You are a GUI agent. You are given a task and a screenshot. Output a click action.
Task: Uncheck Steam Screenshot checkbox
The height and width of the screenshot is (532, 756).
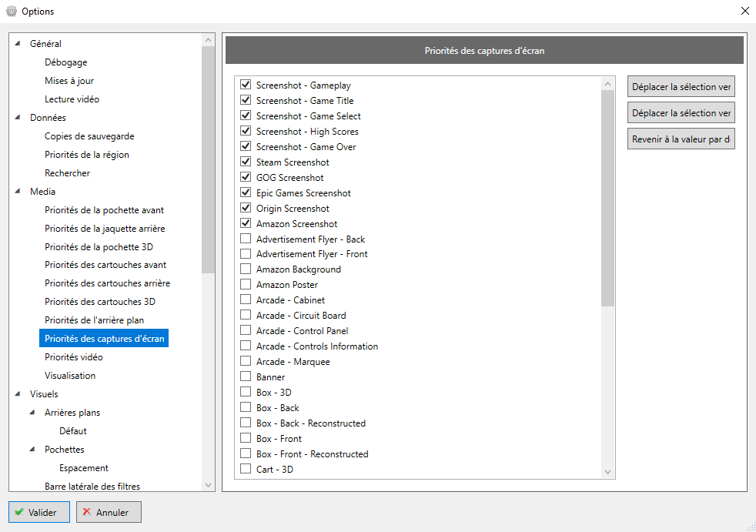(246, 162)
